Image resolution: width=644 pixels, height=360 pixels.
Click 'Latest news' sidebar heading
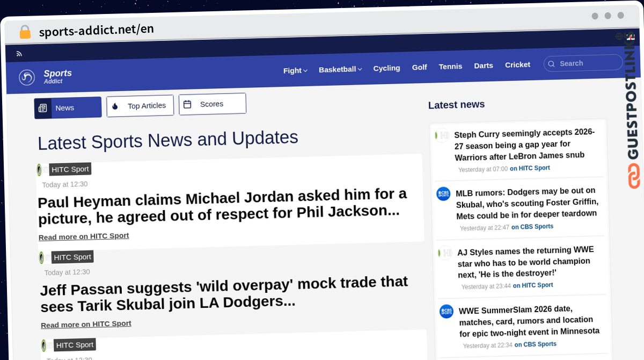[456, 105]
